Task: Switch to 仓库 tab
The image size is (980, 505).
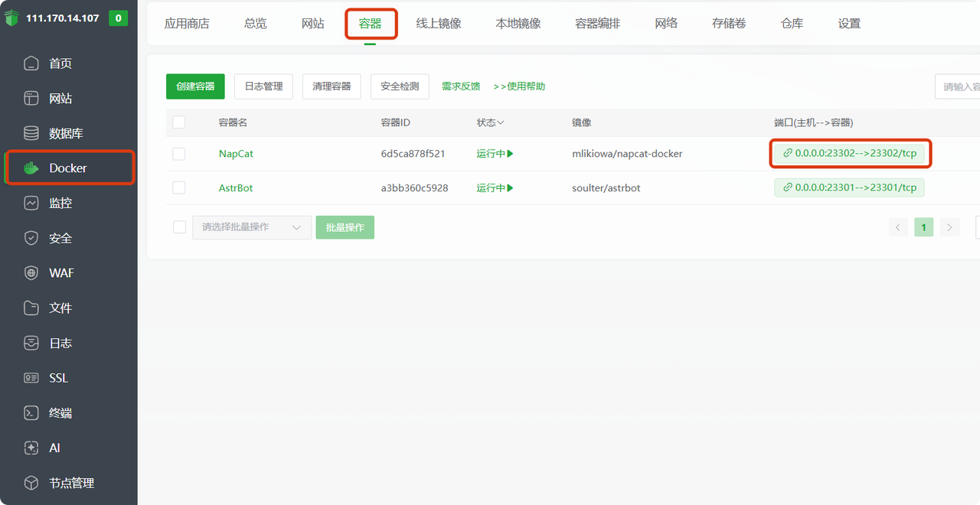Action: (x=792, y=24)
